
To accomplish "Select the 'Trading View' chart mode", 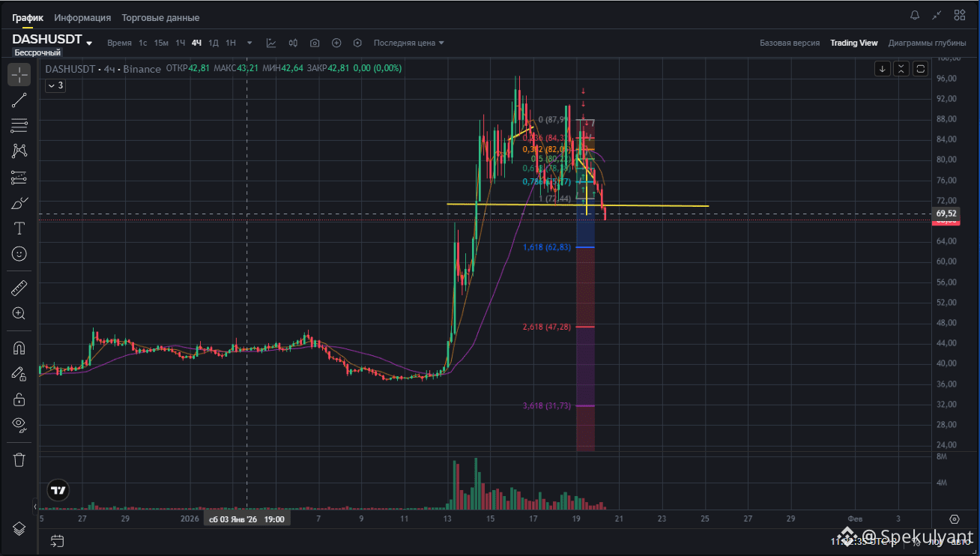I will click(854, 43).
